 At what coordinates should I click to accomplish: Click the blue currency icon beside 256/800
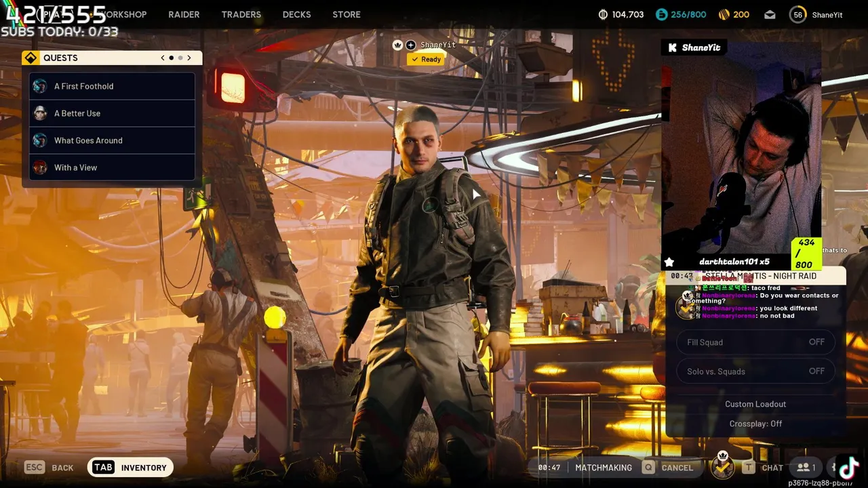[661, 14]
